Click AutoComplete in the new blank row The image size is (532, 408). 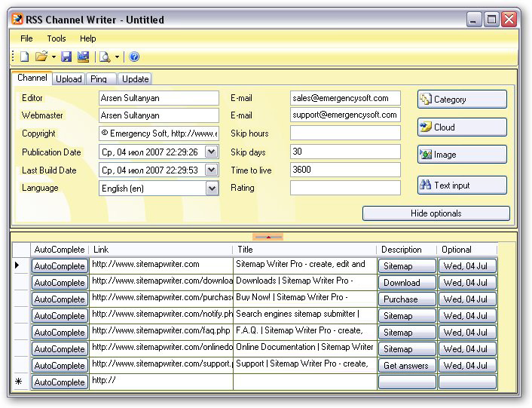click(x=60, y=382)
